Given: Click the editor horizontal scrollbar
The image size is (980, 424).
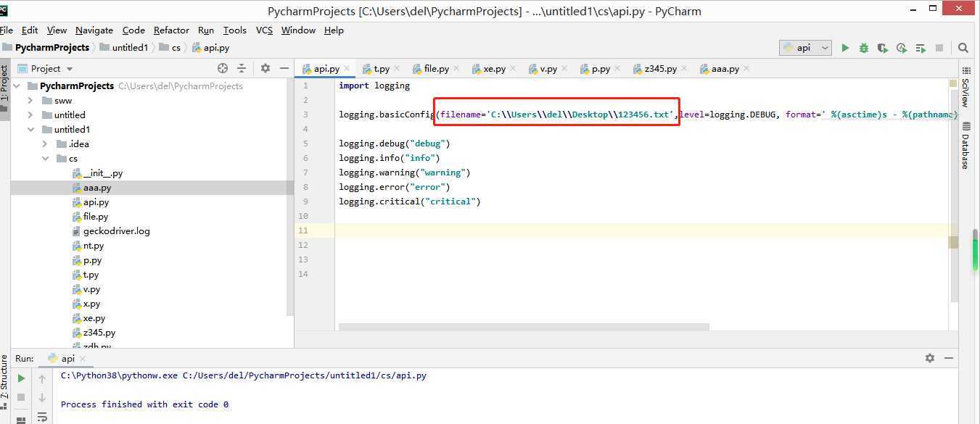Looking at the screenshot, I should pos(524,327).
